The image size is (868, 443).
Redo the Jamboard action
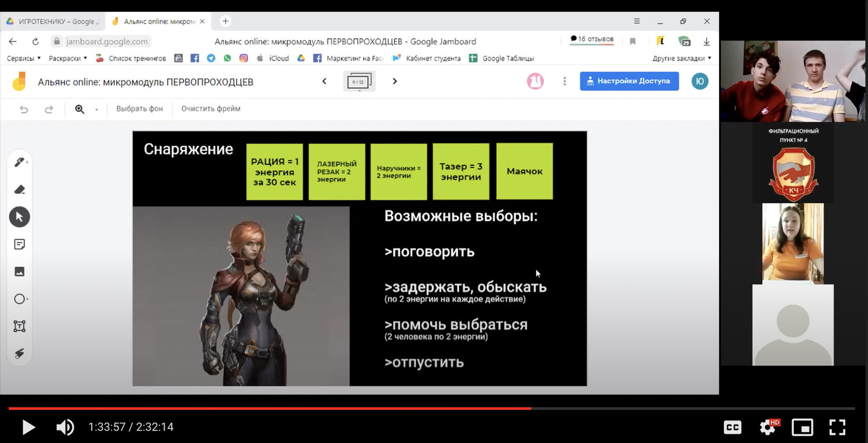click(49, 109)
